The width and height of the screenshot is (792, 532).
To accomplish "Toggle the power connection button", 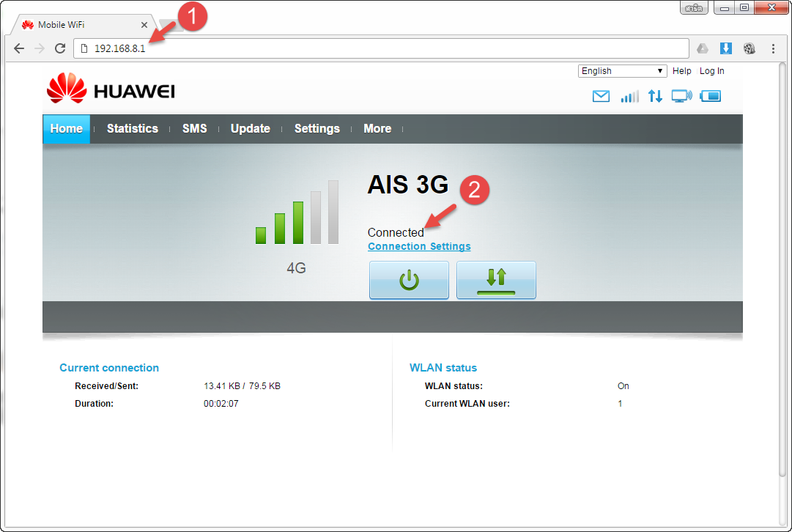I will point(409,280).
